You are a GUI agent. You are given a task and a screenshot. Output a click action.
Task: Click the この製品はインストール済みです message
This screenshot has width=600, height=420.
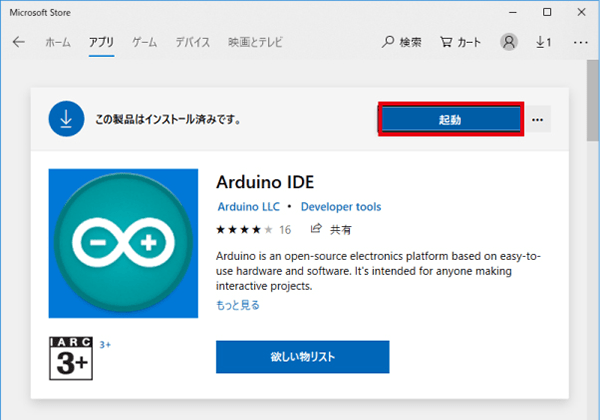[168, 119]
